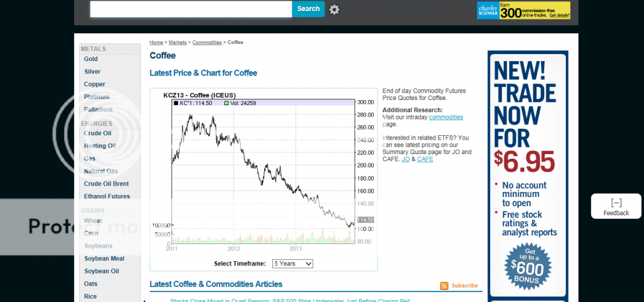644x302 pixels.
Task: Click the Charles Schwab logo in banner
Action: point(488,10)
